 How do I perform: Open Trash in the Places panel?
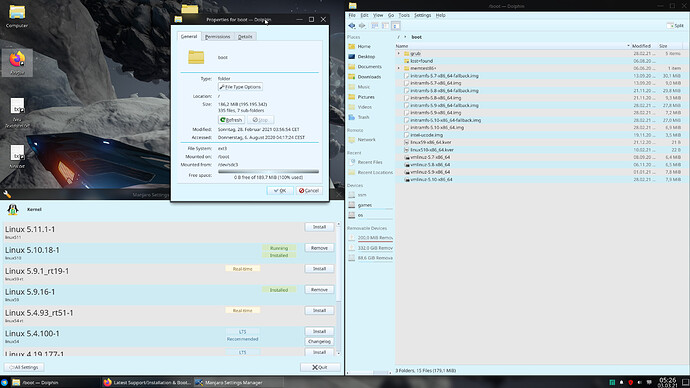(363, 117)
